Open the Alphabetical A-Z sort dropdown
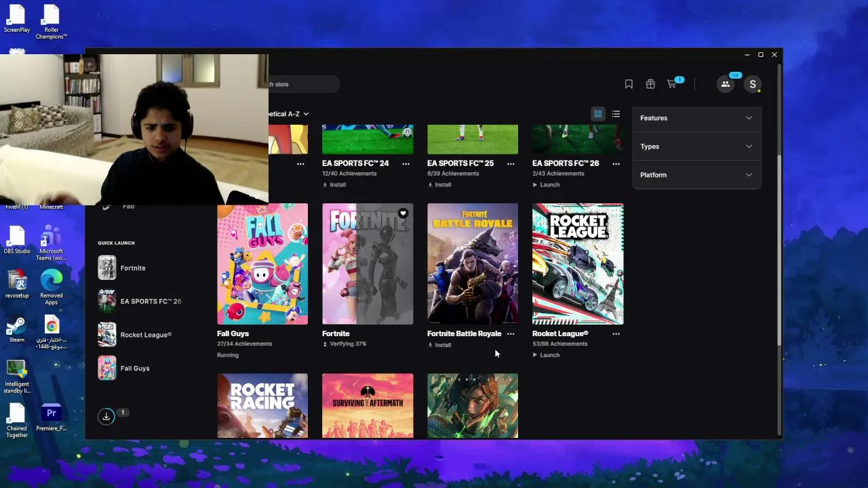Image resolution: width=868 pixels, height=488 pixels. point(289,114)
